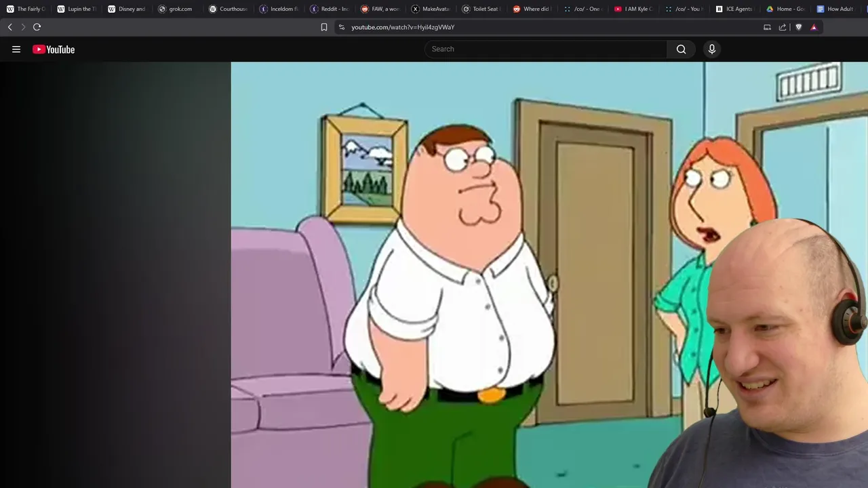Image resolution: width=868 pixels, height=488 pixels.
Task: Open the grok.com tab
Action: 178,9
